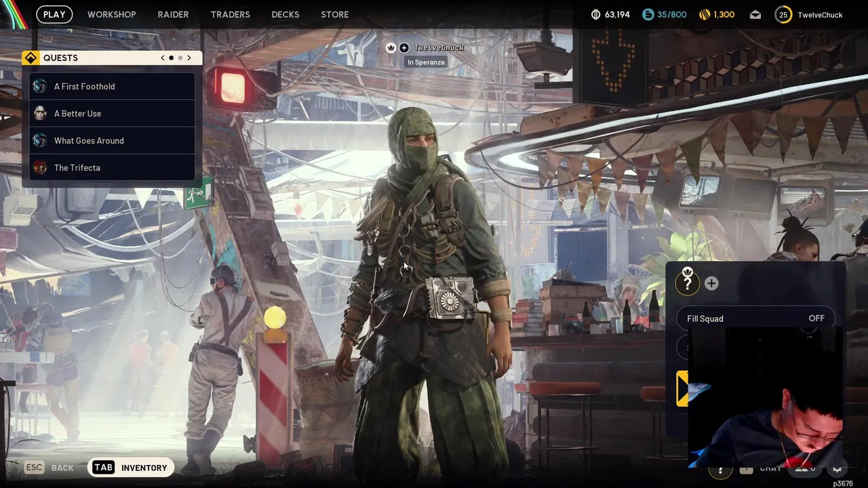Image resolution: width=868 pixels, height=488 pixels.
Task: Toggle the Fill Squad OFF switch
Action: pos(755,319)
